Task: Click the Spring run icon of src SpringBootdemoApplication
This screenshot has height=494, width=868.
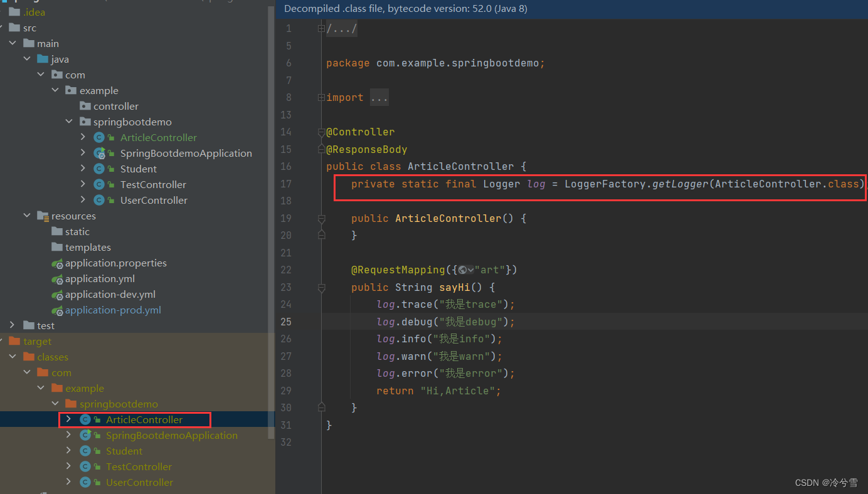Action: click(x=99, y=153)
